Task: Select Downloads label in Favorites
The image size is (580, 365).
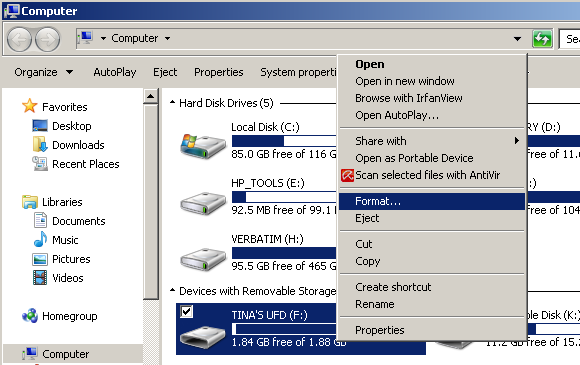Action: tap(78, 145)
